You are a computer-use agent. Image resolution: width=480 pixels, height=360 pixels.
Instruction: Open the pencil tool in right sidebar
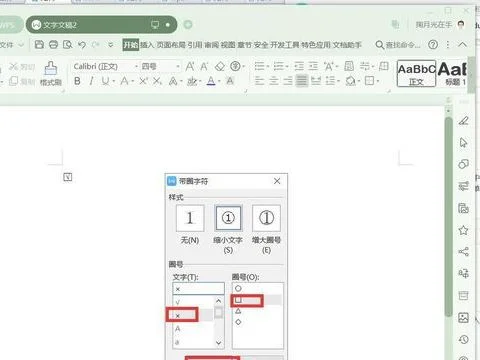coord(463,120)
